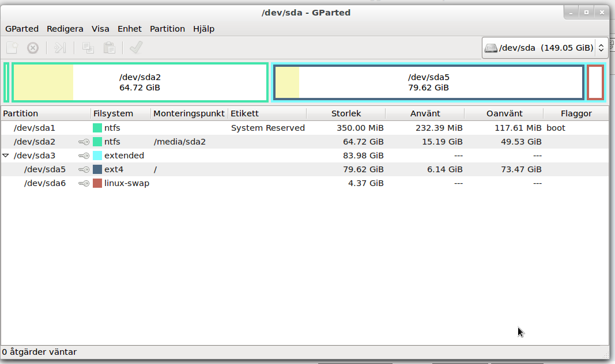Sort by the Flaggor column header
Image resolution: width=615 pixels, height=364 pixels.
576,113
